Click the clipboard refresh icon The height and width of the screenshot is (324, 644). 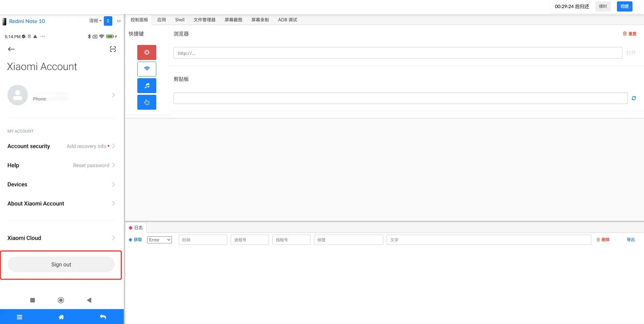click(634, 98)
